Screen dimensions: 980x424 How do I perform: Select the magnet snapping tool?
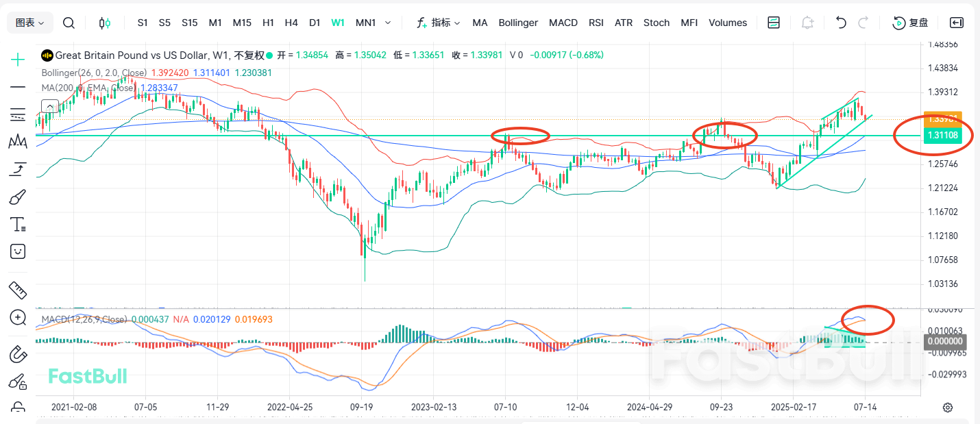pyautogui.click(x=18, y=354)
